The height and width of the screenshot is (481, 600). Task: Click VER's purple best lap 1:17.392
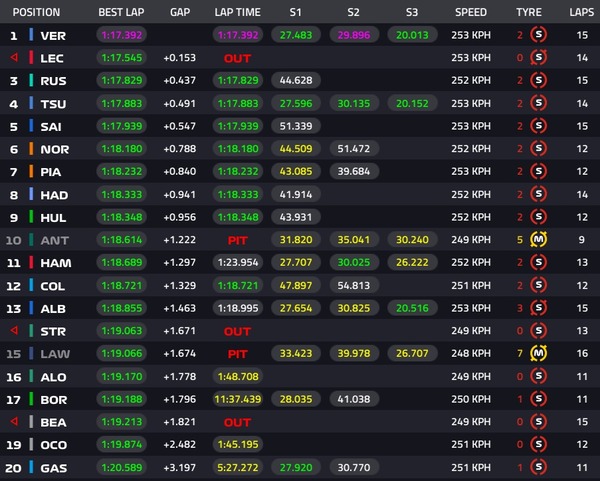tap(121, 35)
